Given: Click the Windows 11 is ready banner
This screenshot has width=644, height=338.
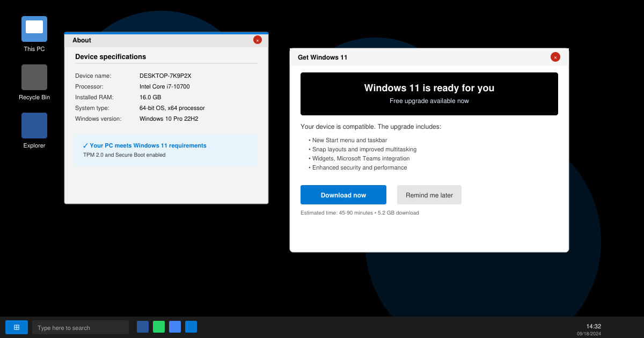Looking at the screenshot, I should tap(429, 94).
